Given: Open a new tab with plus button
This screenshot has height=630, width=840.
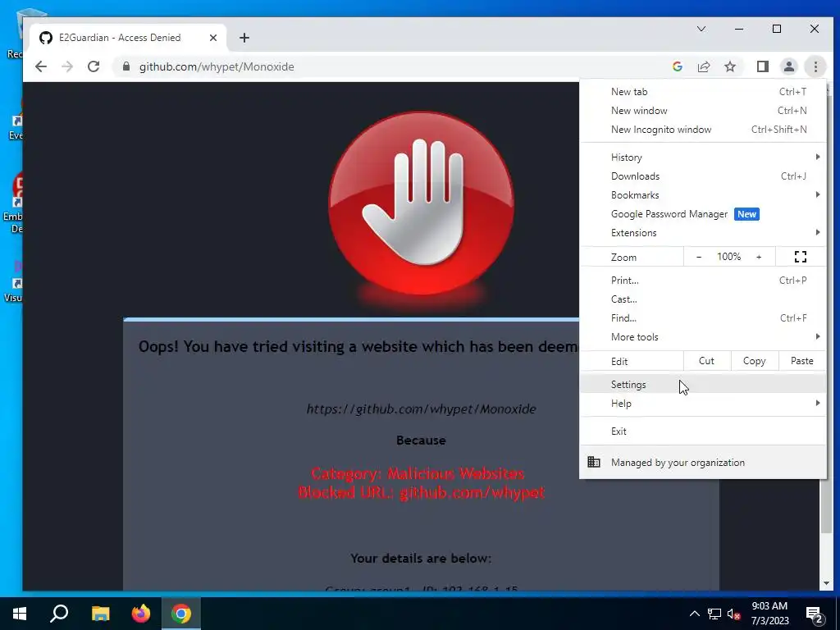Looking at the screenshot, I should (x=244, y=38).
